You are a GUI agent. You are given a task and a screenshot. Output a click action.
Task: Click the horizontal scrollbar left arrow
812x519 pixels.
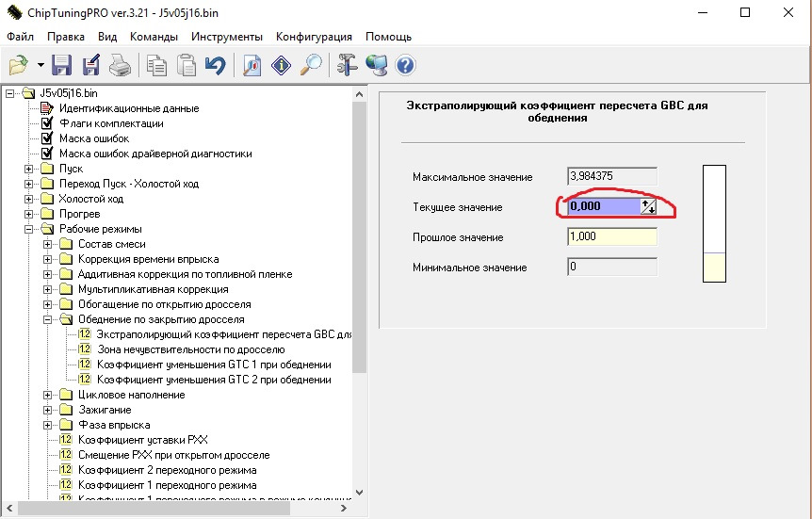9,508
